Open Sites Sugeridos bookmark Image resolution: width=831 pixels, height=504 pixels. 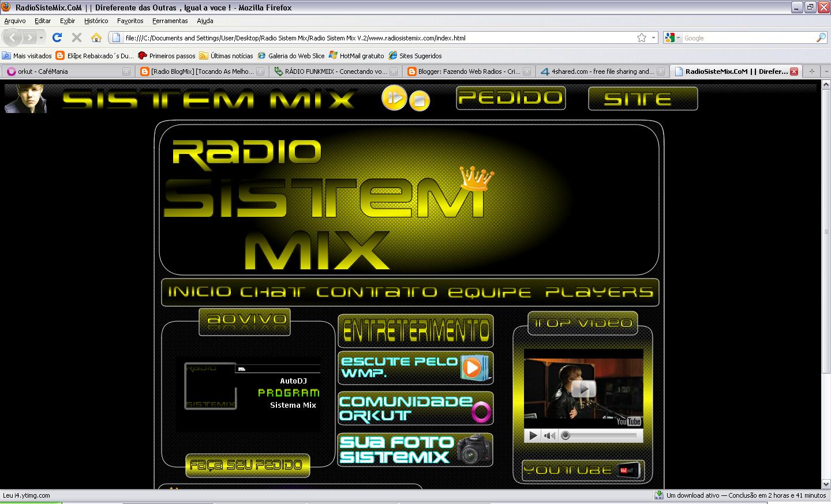(415, 56)
